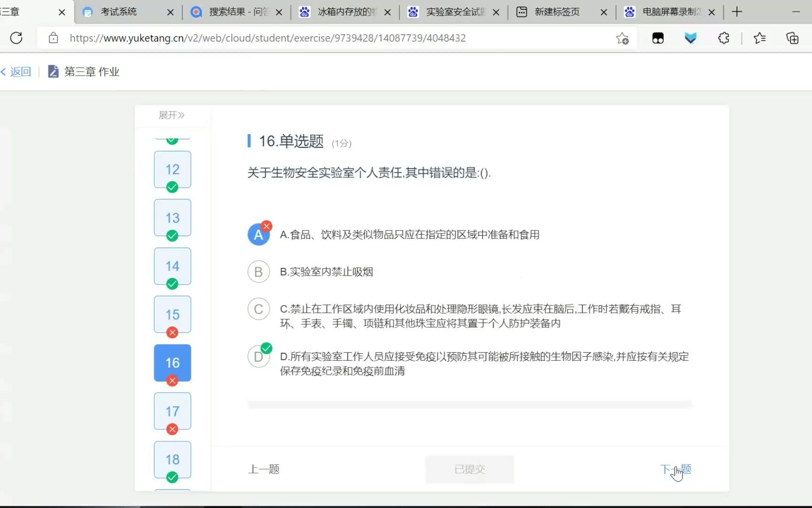Close the 冰箱内存放的 tab

(x=388, y=12)
